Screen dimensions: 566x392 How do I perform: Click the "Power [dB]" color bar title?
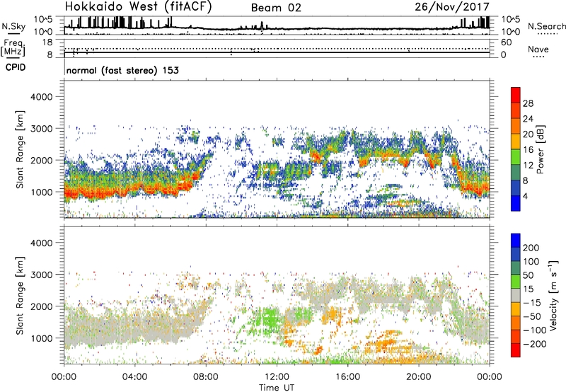point(540,149)
